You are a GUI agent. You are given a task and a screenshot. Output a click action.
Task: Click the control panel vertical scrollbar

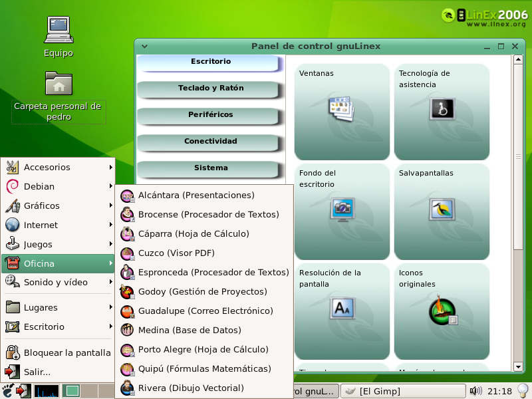pos(519,158)
